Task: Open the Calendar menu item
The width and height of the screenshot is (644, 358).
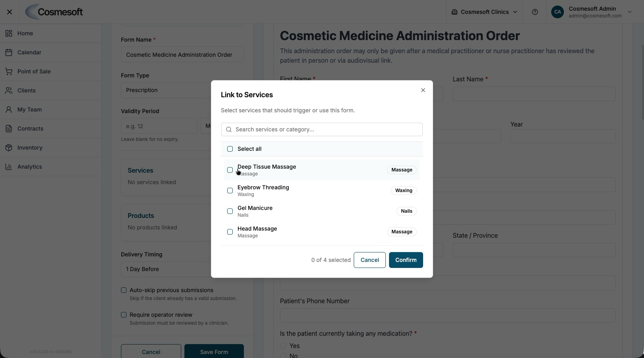Action: pyautogui.click(x=50, y=52)
